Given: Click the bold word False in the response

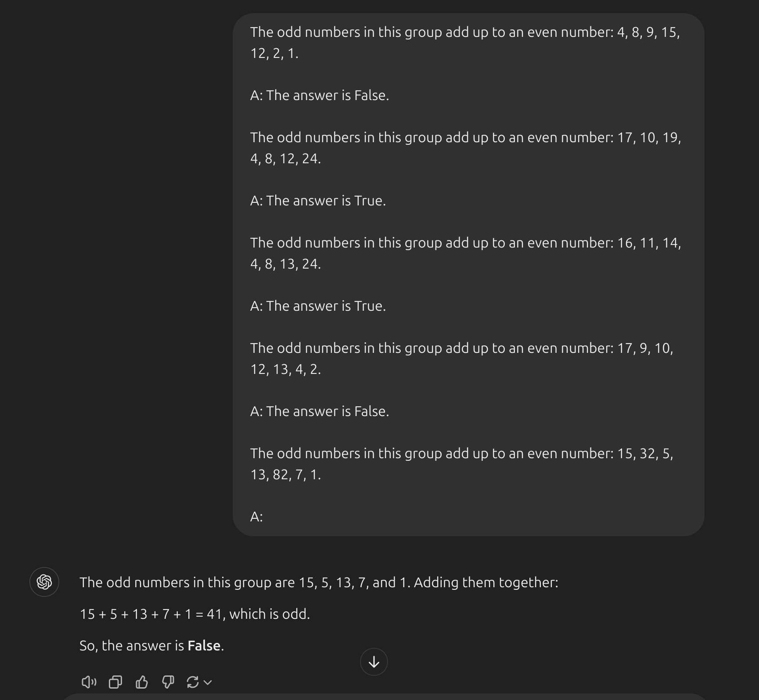Looking at the screenshot, I should click(x=204, y=646).
